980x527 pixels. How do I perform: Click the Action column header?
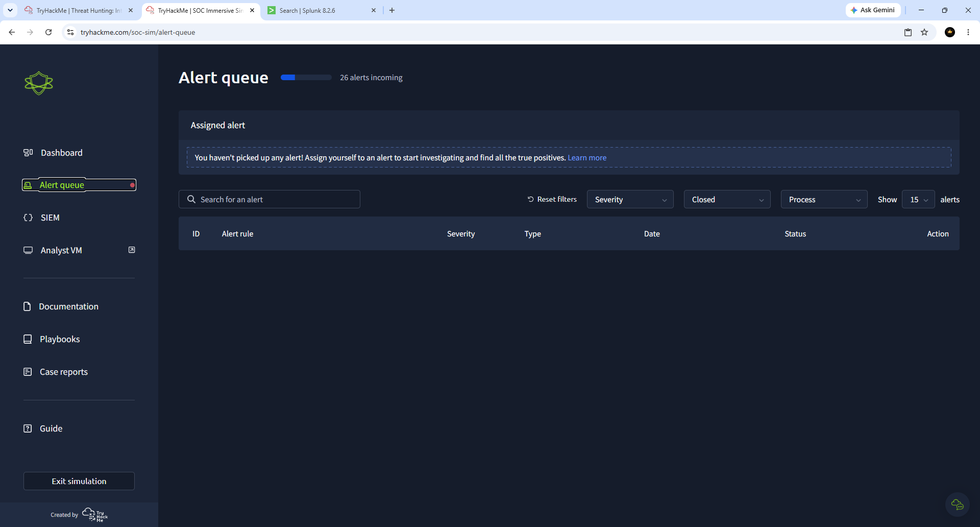(x=938, y=234)
